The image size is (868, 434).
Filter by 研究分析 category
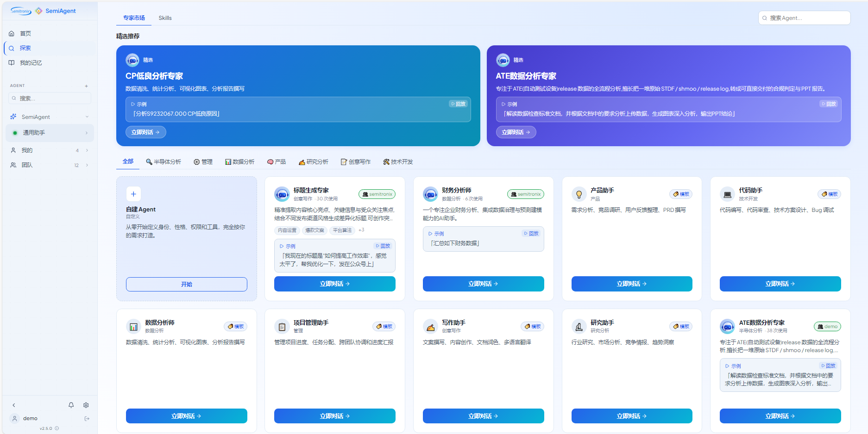click(314, 162)
